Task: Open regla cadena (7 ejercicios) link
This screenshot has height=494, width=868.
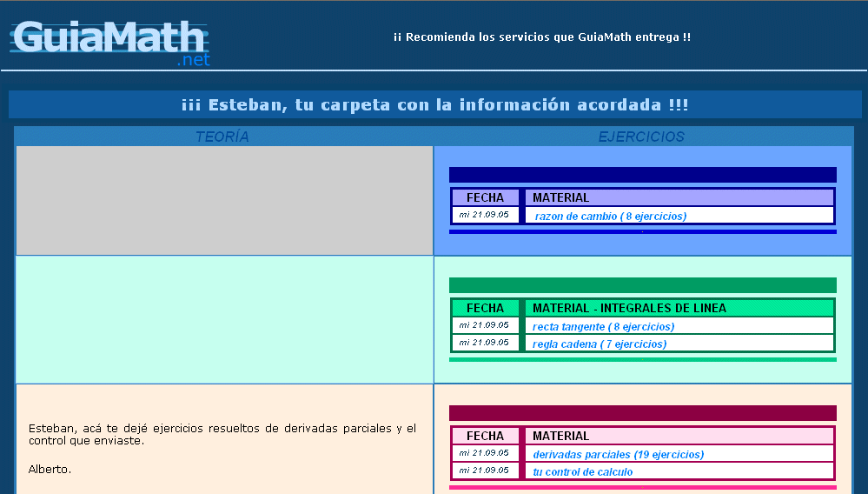Action: [x=599, y=344]
